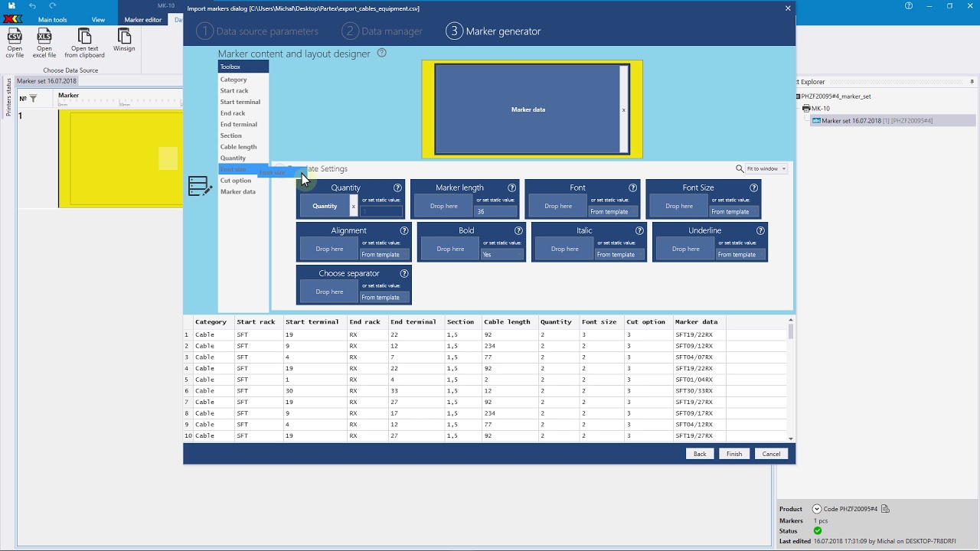The height and width of the screenshot is (551, 980).
Task: Select PHZF20095#4_marker_set tree root
Action: [835, 96]
